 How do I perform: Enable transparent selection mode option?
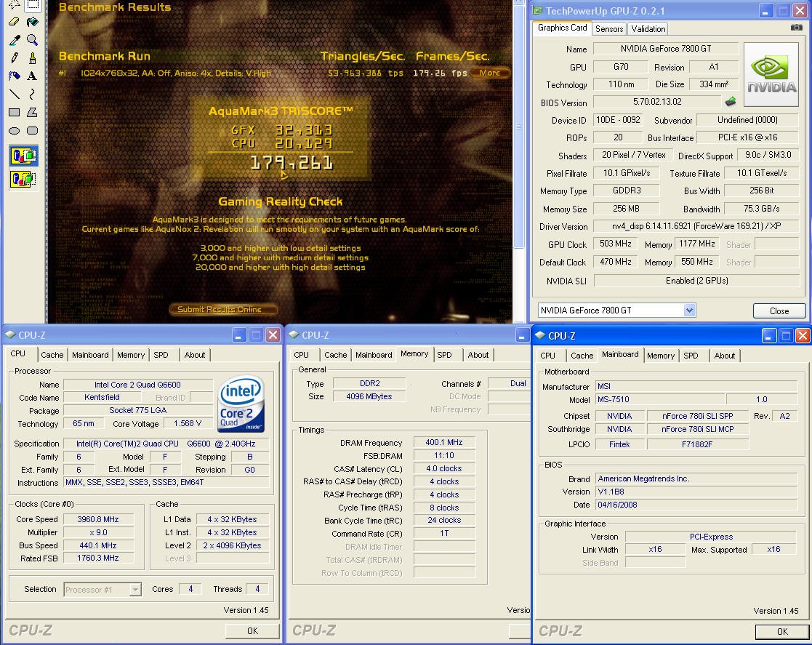click(23, 180)
